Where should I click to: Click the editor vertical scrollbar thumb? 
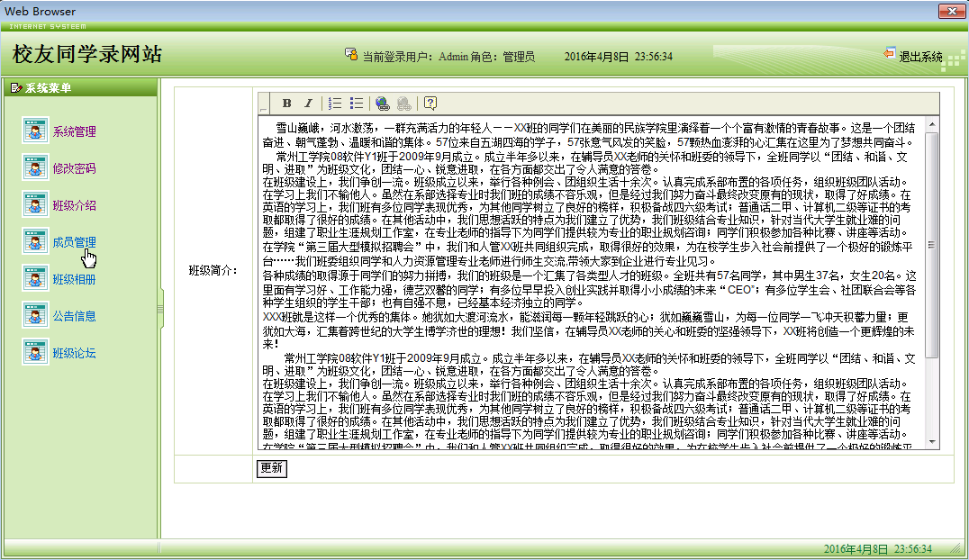(x=932, y=244)
